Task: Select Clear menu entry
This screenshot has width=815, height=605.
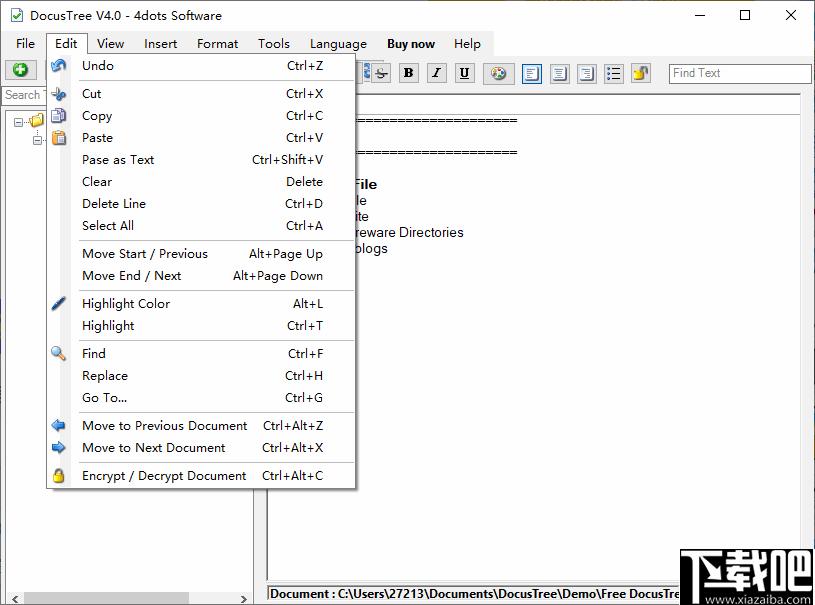Action: pos(201,181)
